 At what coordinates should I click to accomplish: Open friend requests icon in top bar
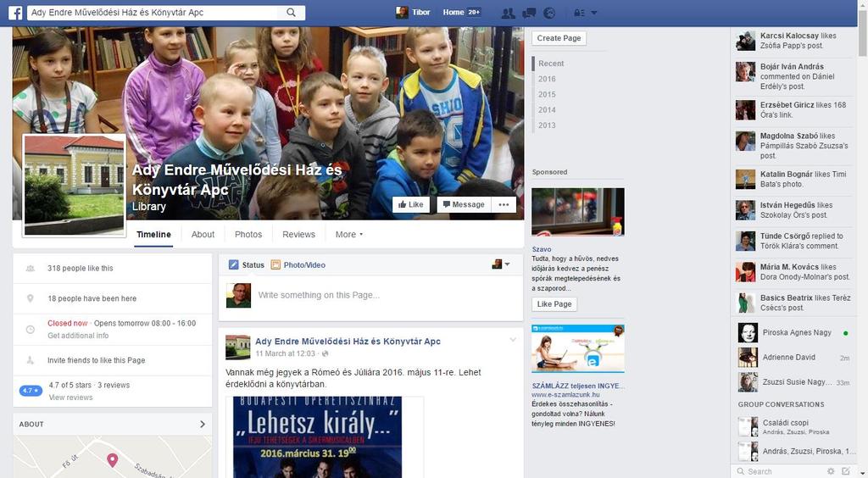508,13
